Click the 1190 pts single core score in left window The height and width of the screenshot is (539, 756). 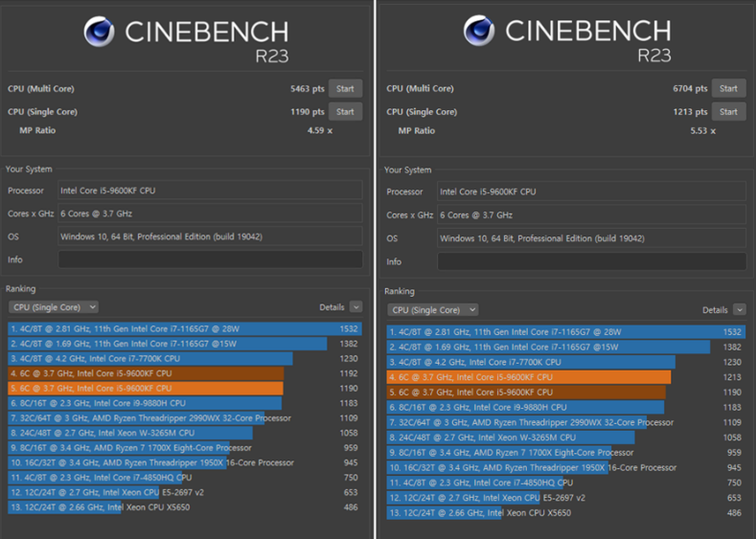pos(308,112)
